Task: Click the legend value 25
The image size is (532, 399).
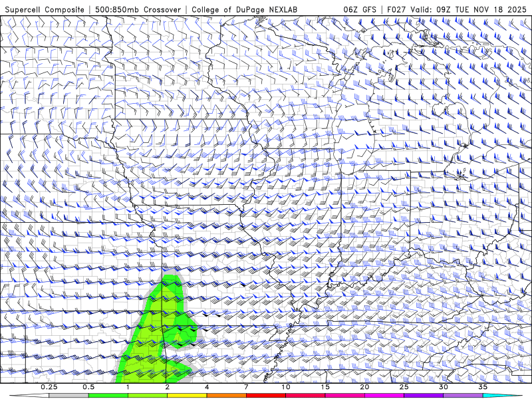Action: pos(404,387)
